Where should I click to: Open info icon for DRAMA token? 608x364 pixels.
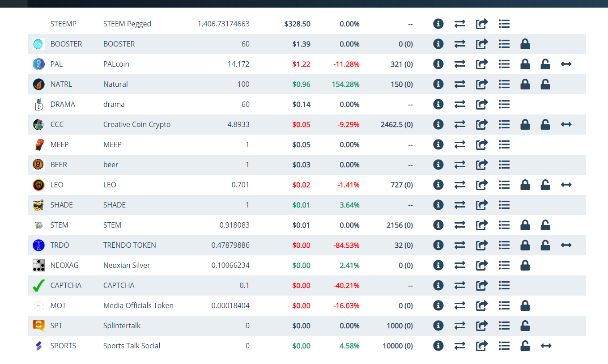coord(438,104)
